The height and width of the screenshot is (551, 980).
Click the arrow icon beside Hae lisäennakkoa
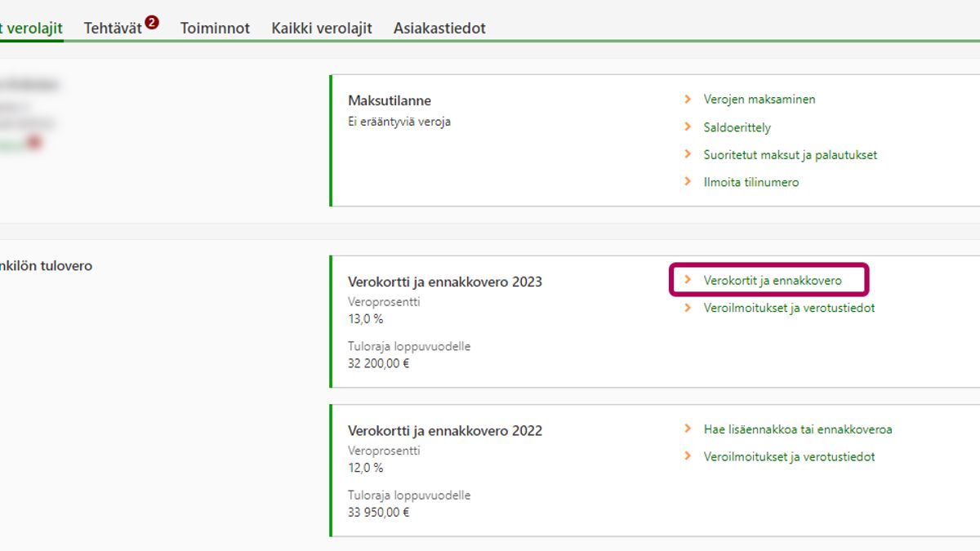688,429
